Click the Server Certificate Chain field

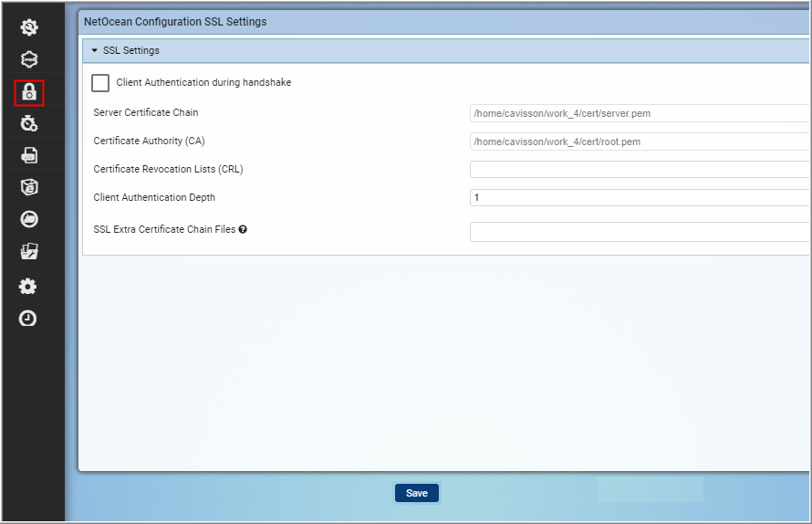click(640, 113)
